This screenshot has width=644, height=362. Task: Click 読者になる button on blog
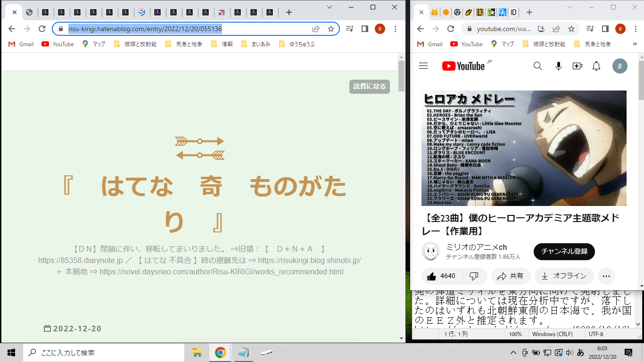(x=370, y=87)
